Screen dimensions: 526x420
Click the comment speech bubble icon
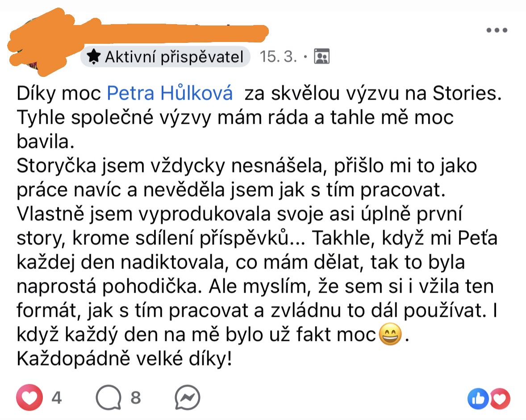coord(109,398)
